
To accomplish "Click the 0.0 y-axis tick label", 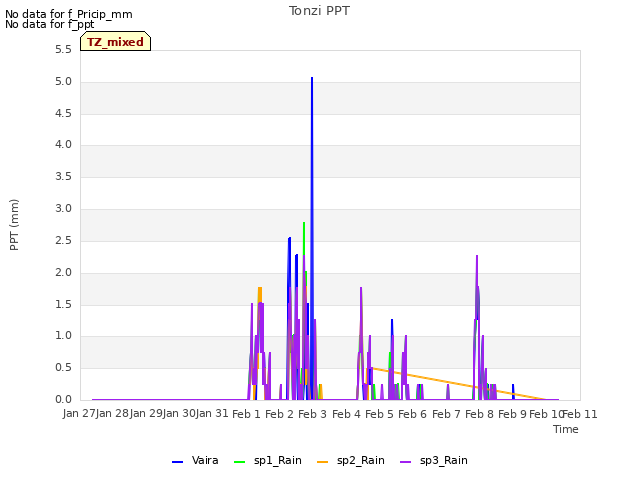I will (63, 400).
